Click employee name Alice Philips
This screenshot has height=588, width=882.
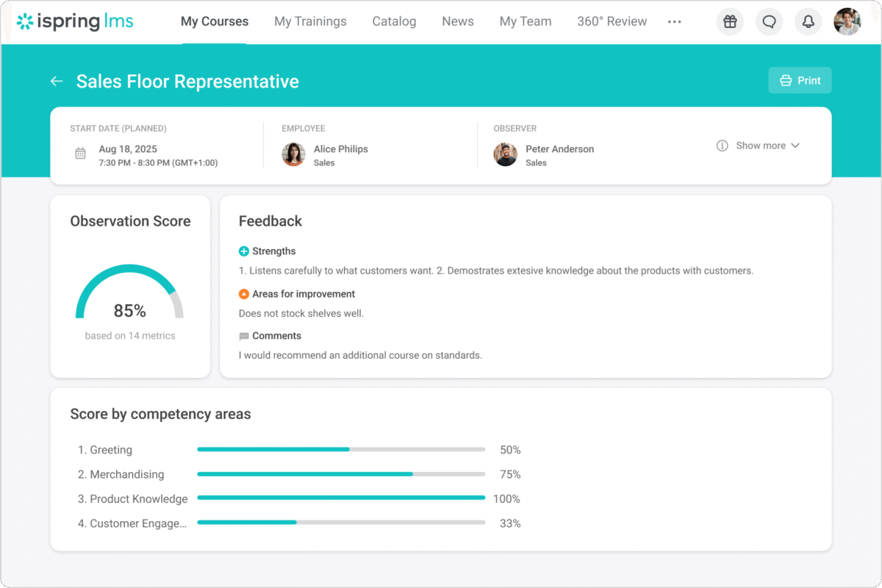(340, 148)
